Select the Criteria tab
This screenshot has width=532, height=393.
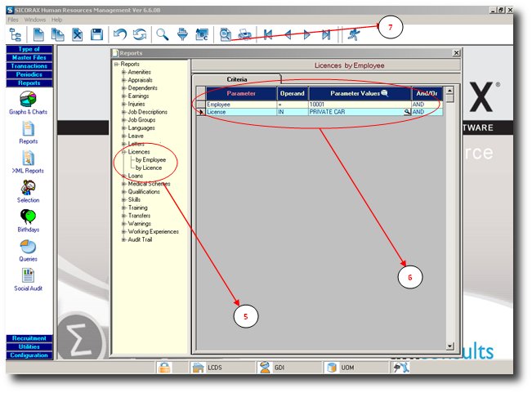237,79
